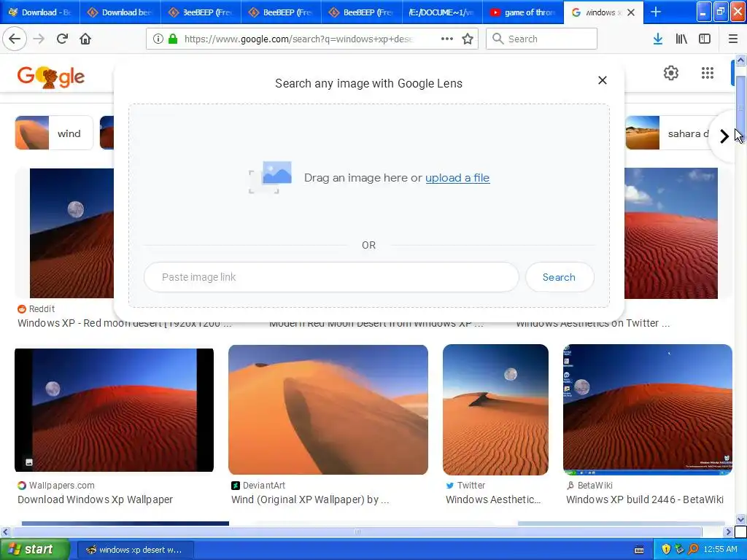Click the vertical scrollbar up arrow
747x560 pixels.
coord(740,61)
